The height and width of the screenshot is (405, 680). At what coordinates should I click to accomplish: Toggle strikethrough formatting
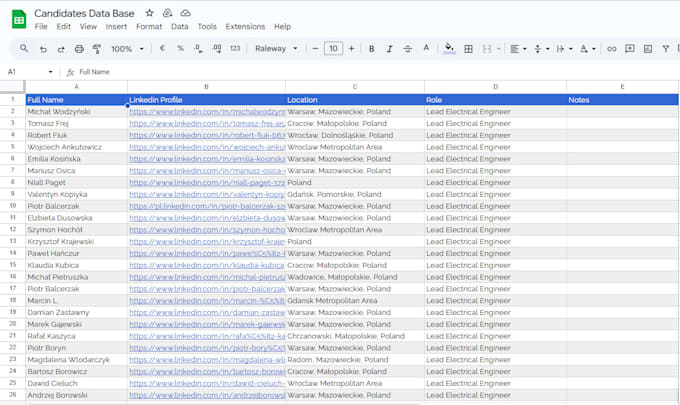[x=408, y=49]
